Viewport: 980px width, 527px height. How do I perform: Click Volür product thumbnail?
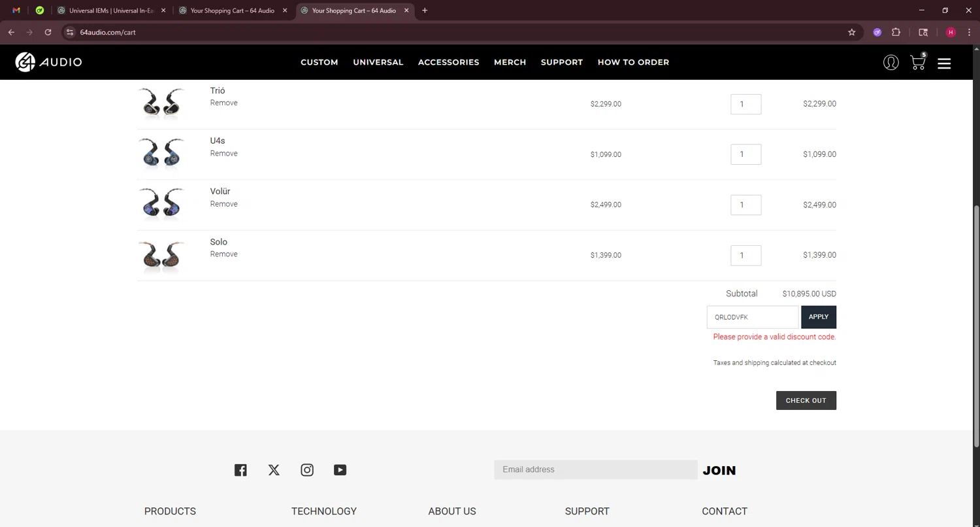[x=161, y=204]
